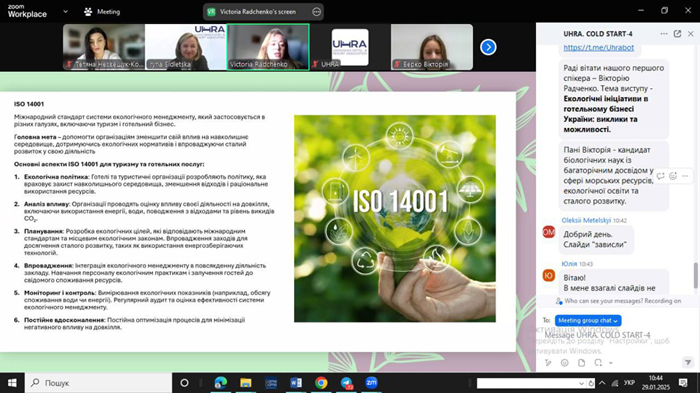
Task: Open the screen share options ellipsis
Action: pos(317,12)
